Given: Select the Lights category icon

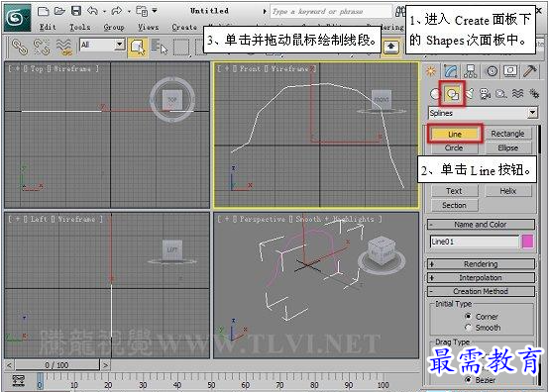Looking at the screenshot, I should (x=469, y=93).
